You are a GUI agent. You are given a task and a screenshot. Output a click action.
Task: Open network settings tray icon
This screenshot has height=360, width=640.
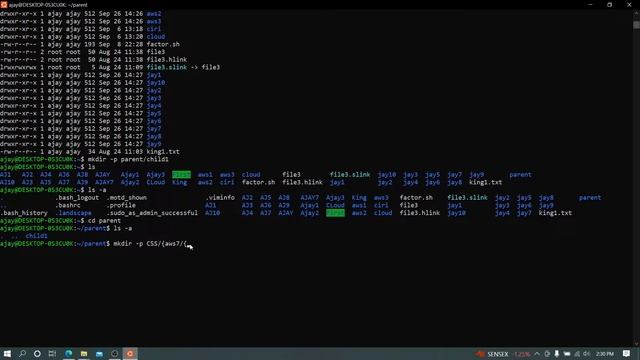click(x=577, y=354)
